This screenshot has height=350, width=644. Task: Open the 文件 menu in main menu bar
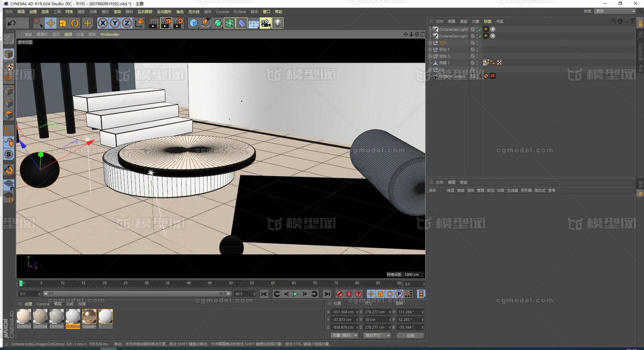(9, 12)
